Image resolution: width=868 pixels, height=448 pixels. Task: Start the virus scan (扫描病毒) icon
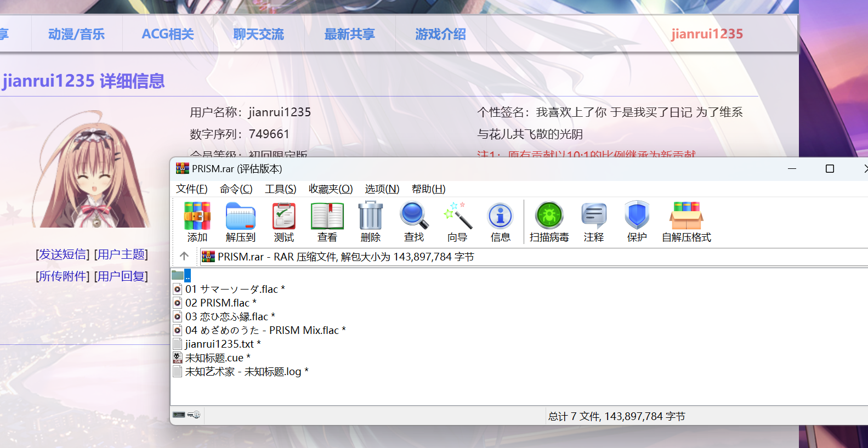coord(549,222)
